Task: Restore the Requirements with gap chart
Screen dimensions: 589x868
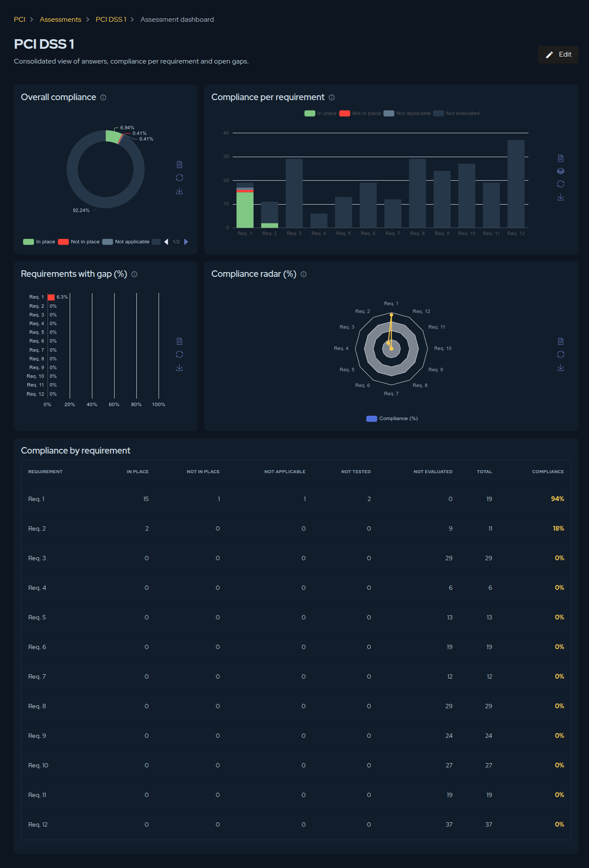Action: tap(179, 354)
